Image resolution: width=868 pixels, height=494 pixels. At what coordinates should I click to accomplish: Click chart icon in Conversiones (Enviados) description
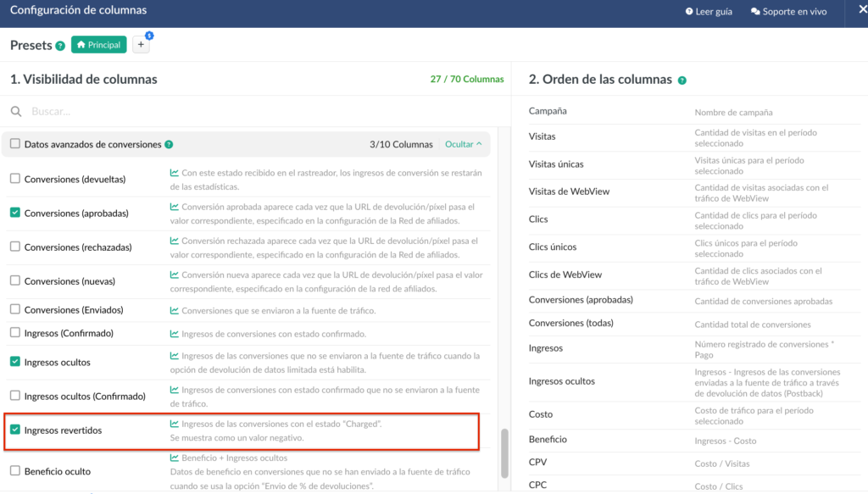175,311
